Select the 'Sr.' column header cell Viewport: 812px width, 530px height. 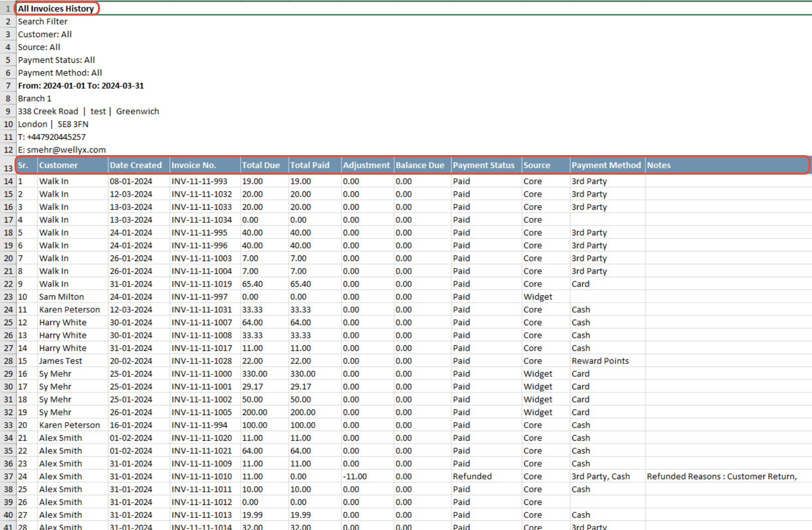[27, 165]
